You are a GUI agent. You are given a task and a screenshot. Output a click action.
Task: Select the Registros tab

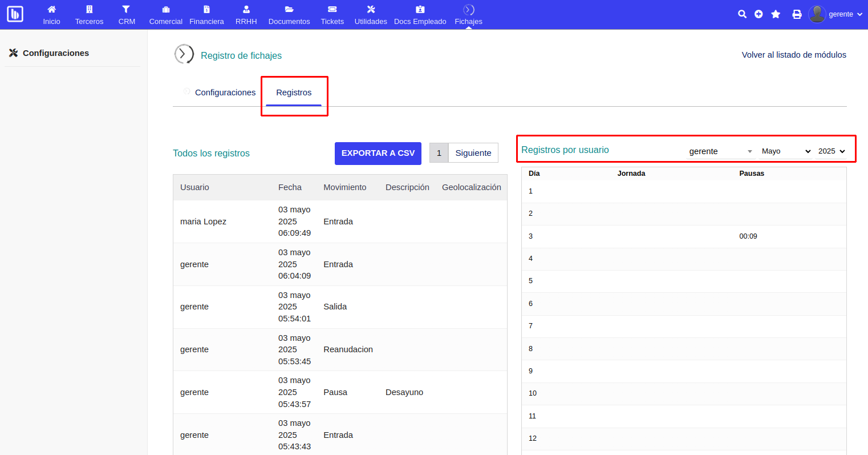pos(294,92)
